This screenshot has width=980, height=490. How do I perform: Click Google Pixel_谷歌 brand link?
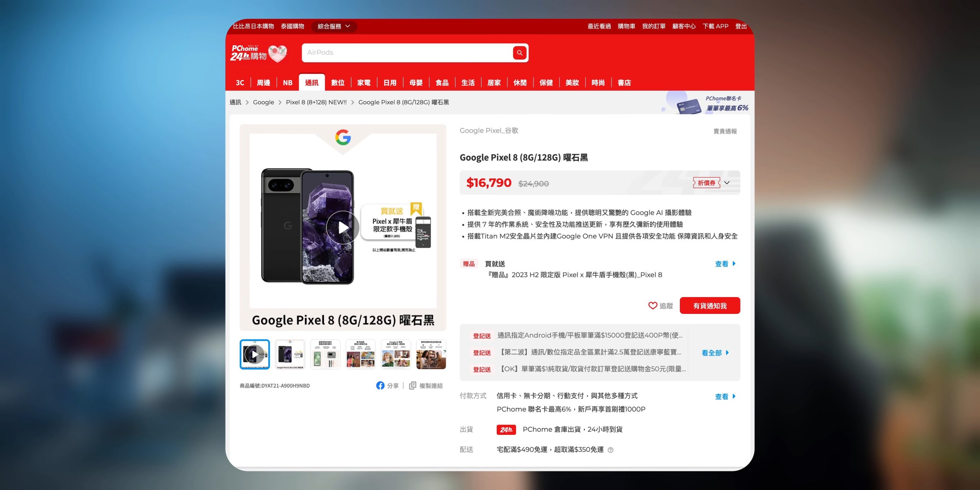(x=489, y=131)
